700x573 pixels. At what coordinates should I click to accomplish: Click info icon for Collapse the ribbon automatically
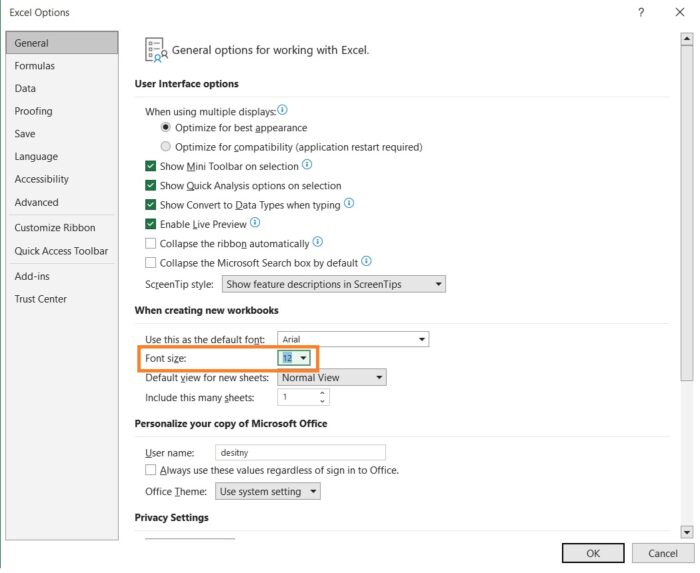(x=317, y=242)
